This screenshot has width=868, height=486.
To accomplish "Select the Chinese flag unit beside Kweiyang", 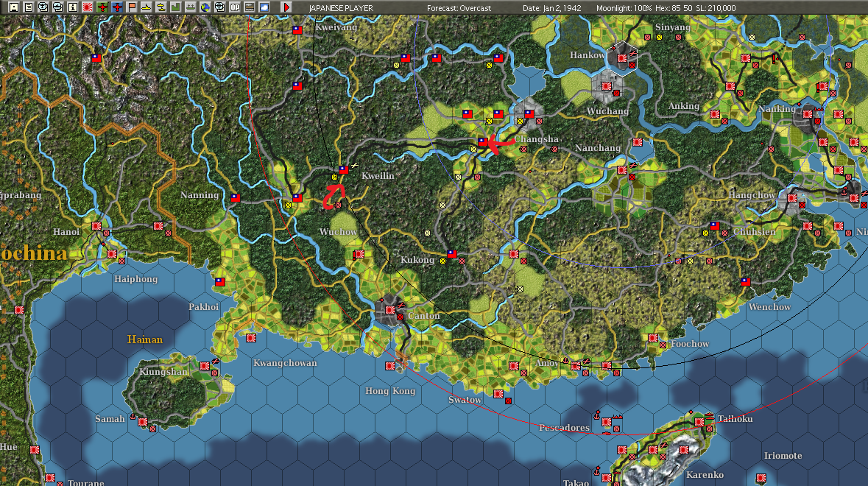I will point(297,30).
